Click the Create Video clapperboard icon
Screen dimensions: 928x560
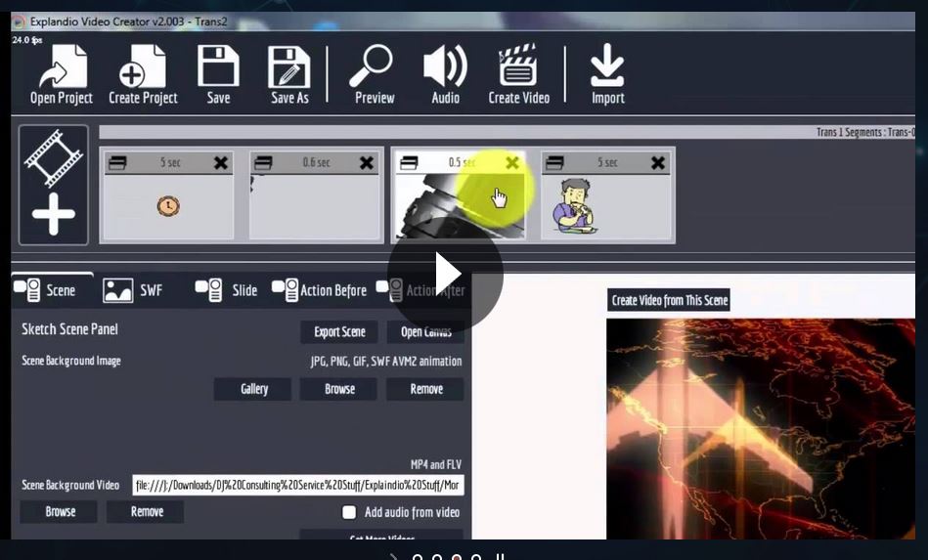(518, 75)
